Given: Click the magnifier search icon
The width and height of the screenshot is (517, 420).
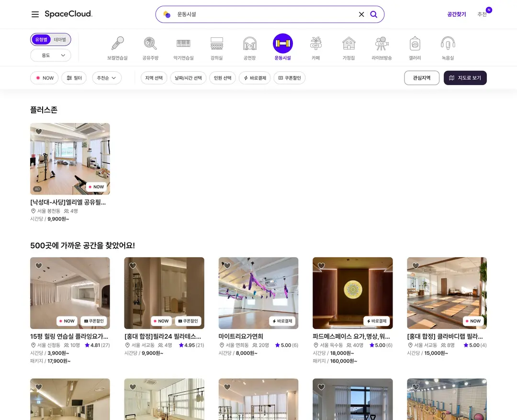Looking at the screenshot, I should point(373,14).
